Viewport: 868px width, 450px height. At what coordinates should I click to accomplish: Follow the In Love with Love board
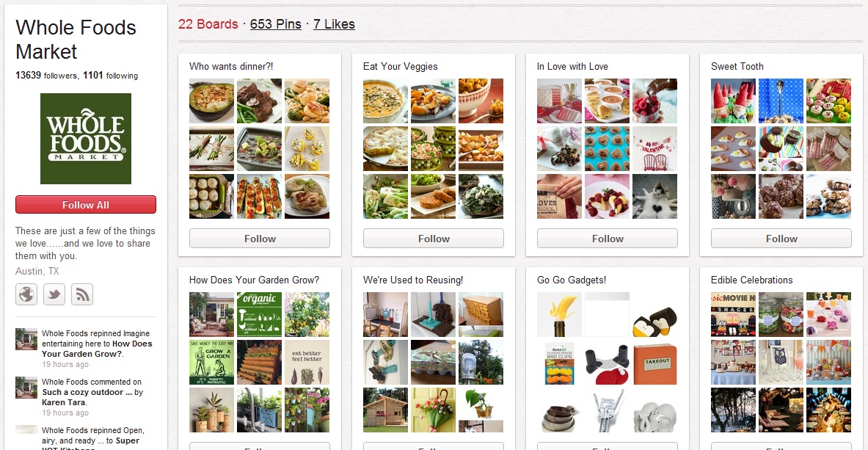click(608, 239)
